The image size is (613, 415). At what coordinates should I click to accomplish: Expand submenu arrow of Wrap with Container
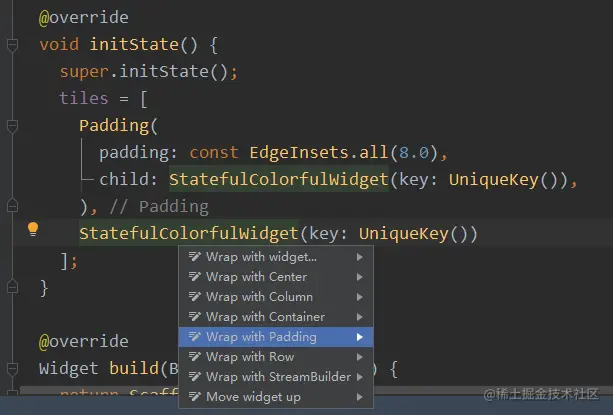[x=360, y=317]
